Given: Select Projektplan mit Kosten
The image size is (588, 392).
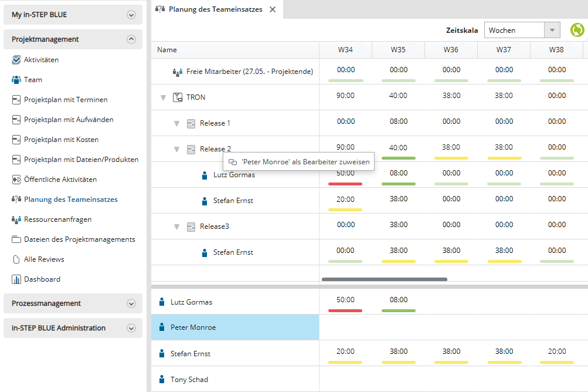Looking at the screenshot, I should coord(61,140).
